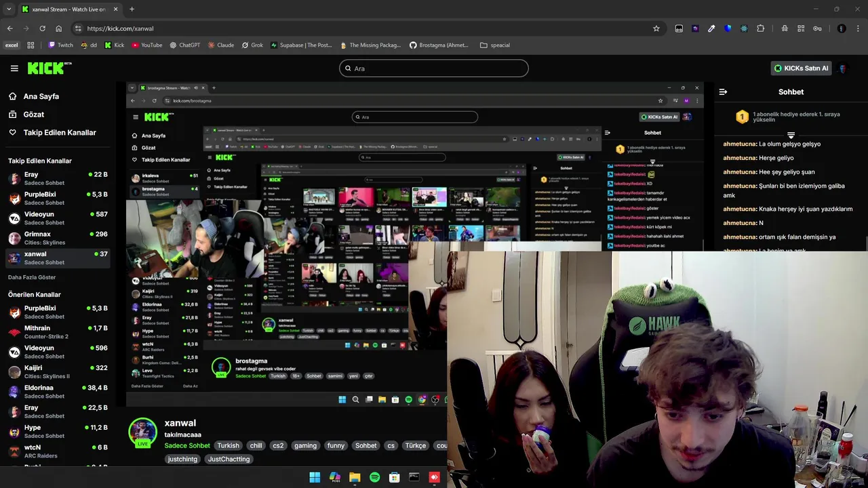Open the tab search dropdown arrow

(9, 9)
